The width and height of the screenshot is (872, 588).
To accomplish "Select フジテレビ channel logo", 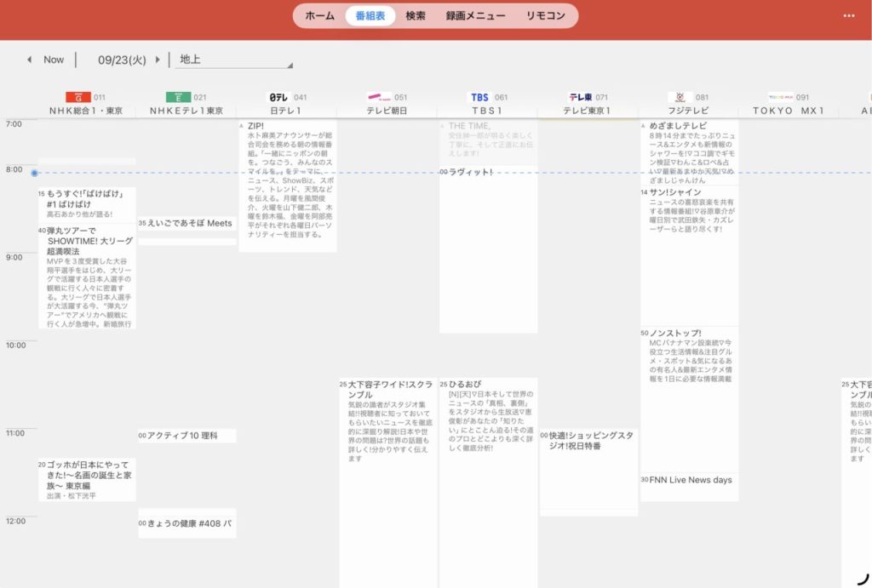I will [680, 97].
